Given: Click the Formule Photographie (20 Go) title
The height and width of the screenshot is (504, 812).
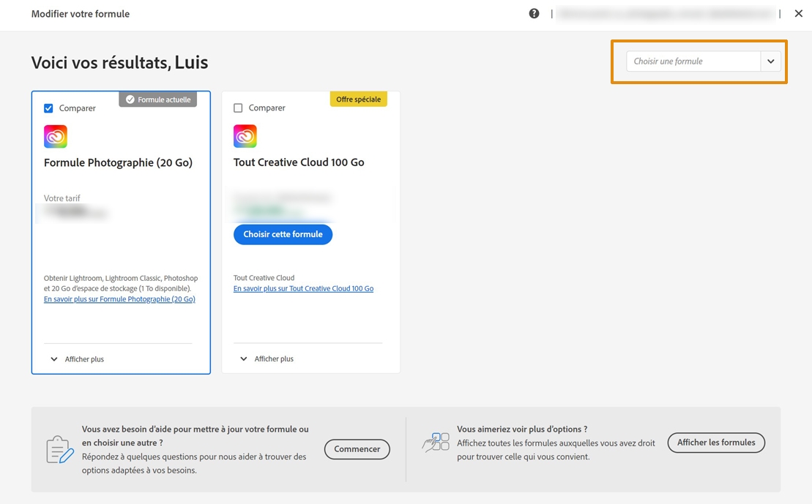Looking at the screenshot, I should pos(118,162).
